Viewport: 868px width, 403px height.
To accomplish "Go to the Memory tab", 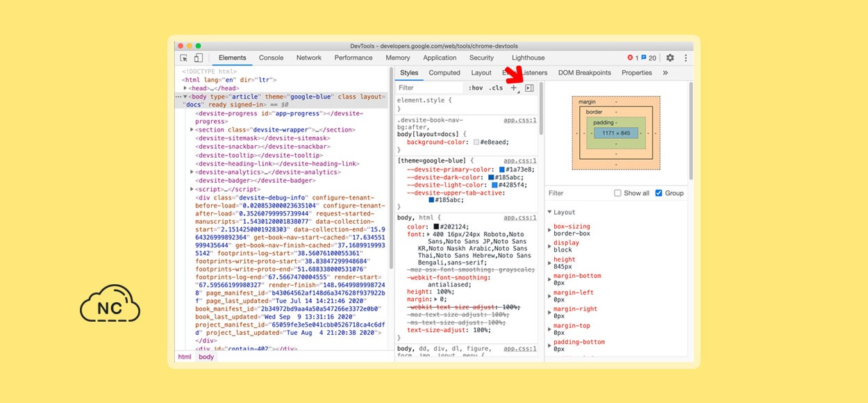I will (398, 58).
